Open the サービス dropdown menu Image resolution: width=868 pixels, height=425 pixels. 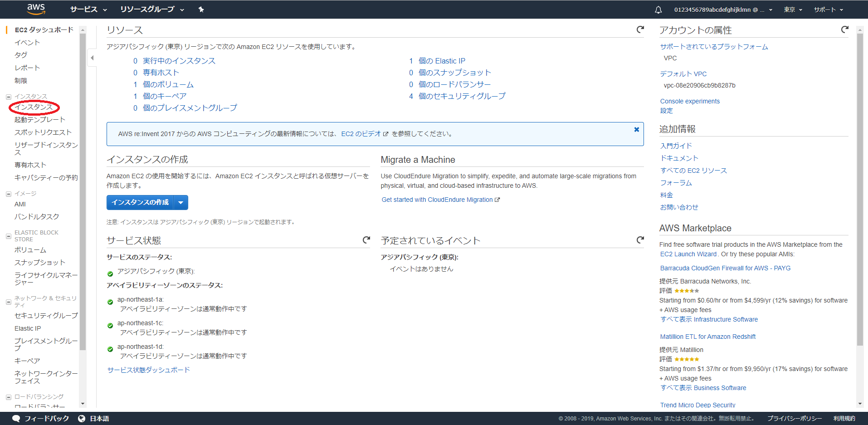pos(88,10)
